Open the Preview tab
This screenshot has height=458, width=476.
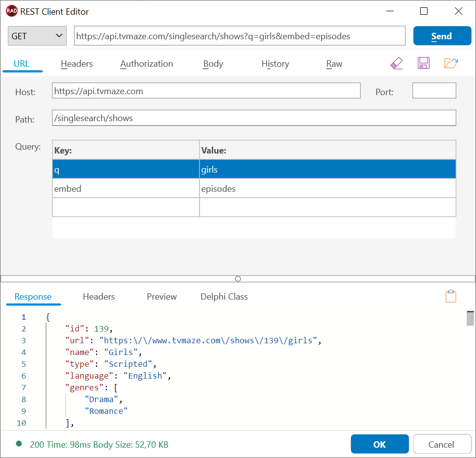pos(162,297)
